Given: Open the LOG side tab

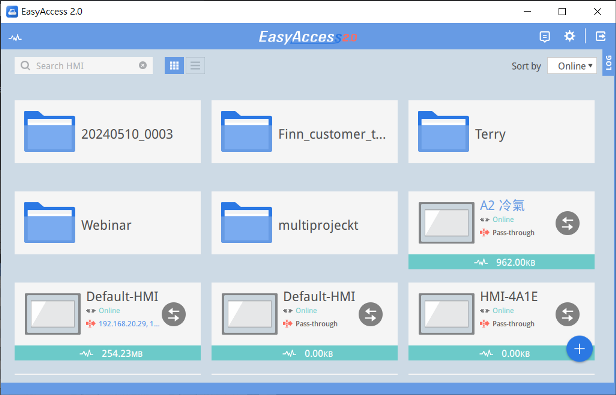Looking at the screenshot, I should point(609,63).
